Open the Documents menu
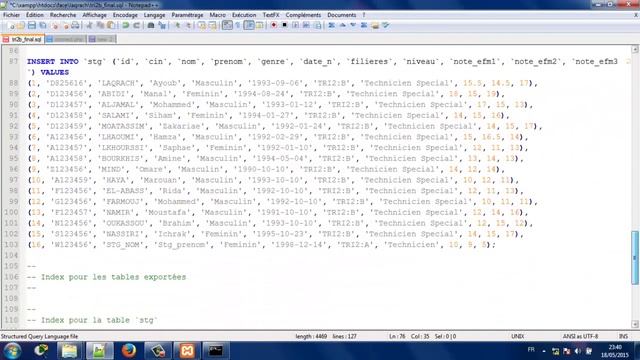The width and height of the screenshot is (640, 360). pyautogui.click(x=342, y=15)
